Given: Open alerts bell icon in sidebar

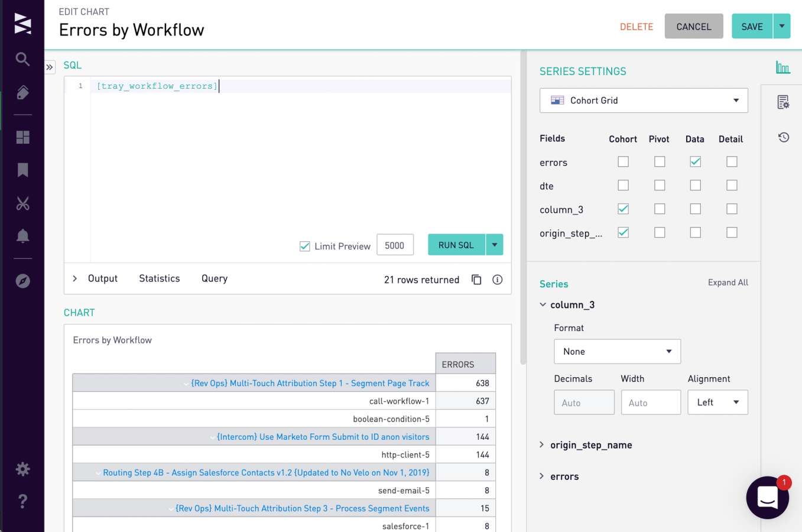Looking at the screenshot, I should click(x=22, y=236).
